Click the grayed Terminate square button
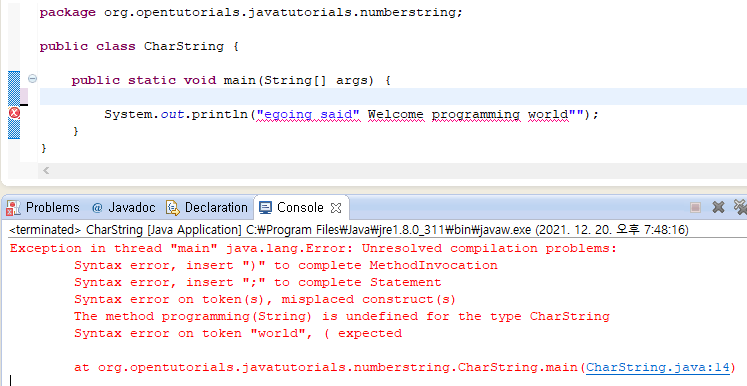This screenshot has height=386, width=747. pos(695,207)
